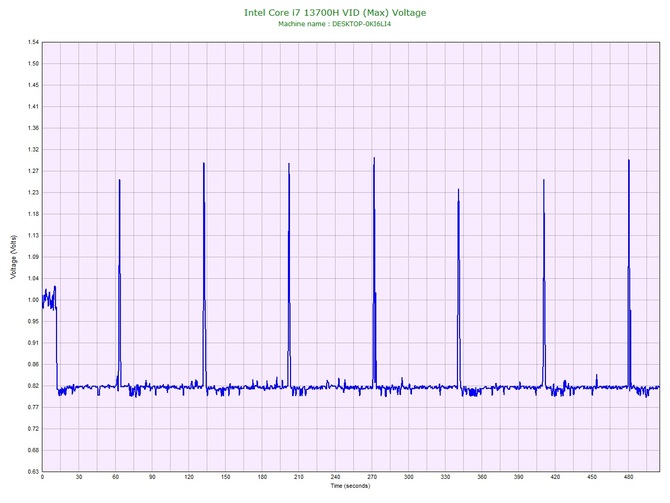Screen dimensions: 670x503
Task: Click the 90 time axis tick label
Action: [152, 477]
